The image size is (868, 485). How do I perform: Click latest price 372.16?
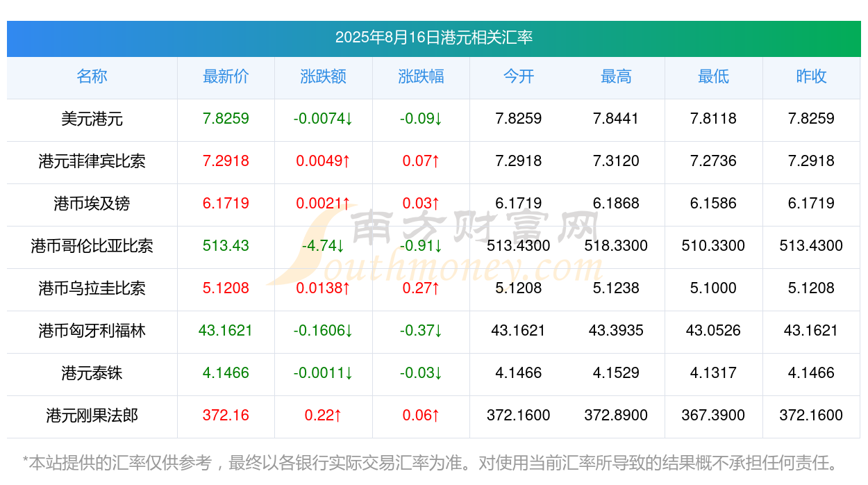(x=226, y=416)
